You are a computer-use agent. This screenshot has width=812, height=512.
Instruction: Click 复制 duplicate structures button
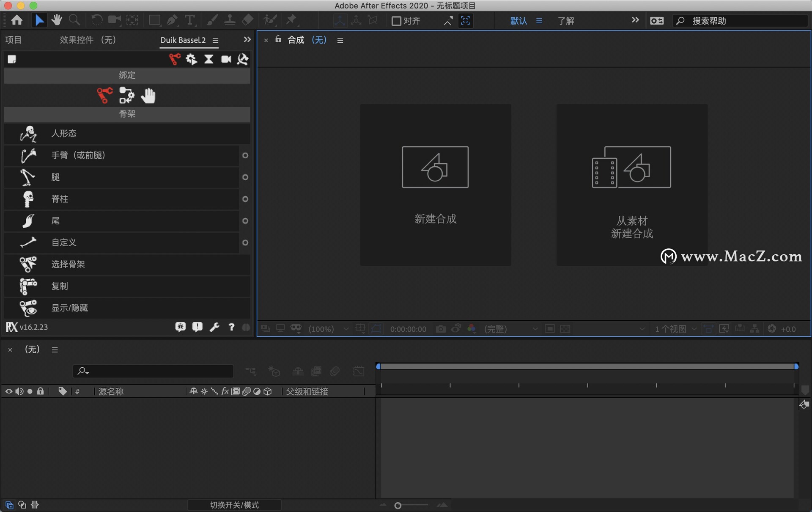[127, 286]
